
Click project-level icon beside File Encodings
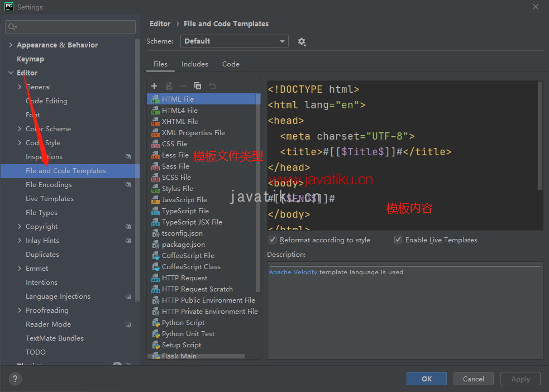tap(128, 185)
